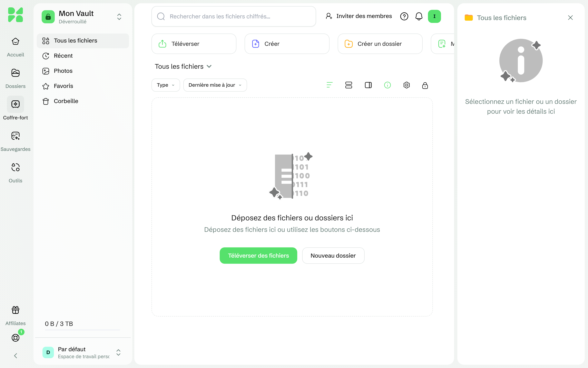
Task: Select Photos in the sidebar
Action: [83, 71]
